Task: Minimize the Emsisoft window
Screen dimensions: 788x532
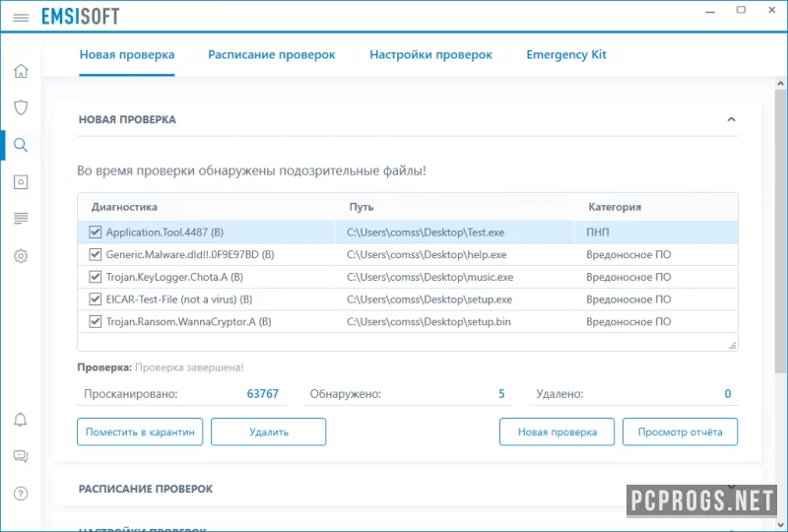Action: coord(710,11)
